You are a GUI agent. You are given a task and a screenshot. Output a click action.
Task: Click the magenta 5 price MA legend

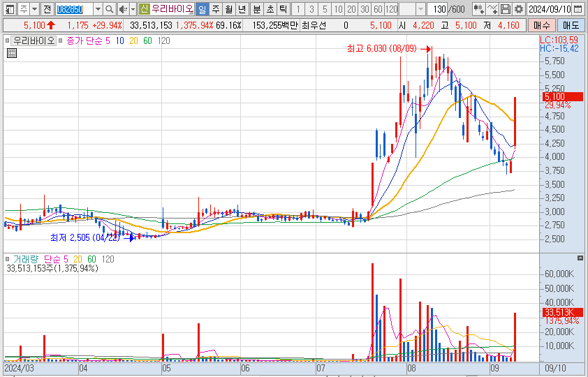tap(108, 40)
